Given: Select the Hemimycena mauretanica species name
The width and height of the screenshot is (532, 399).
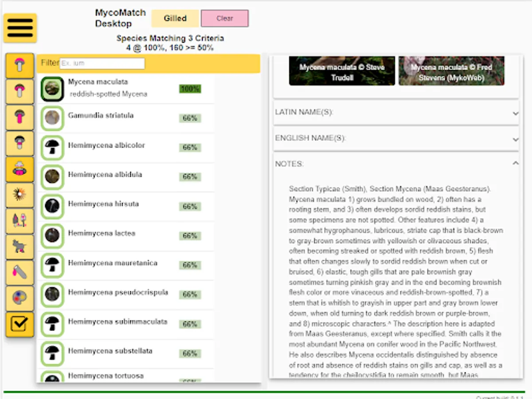Looking at the screenshot, I should 113,263.
